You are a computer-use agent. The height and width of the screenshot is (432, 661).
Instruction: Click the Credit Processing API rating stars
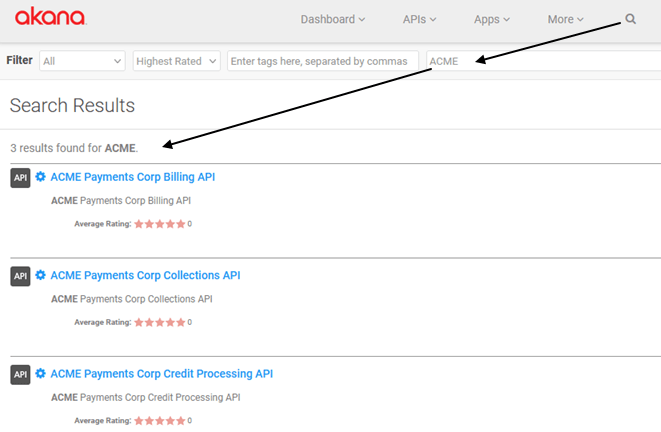click(x=160, y=421)
